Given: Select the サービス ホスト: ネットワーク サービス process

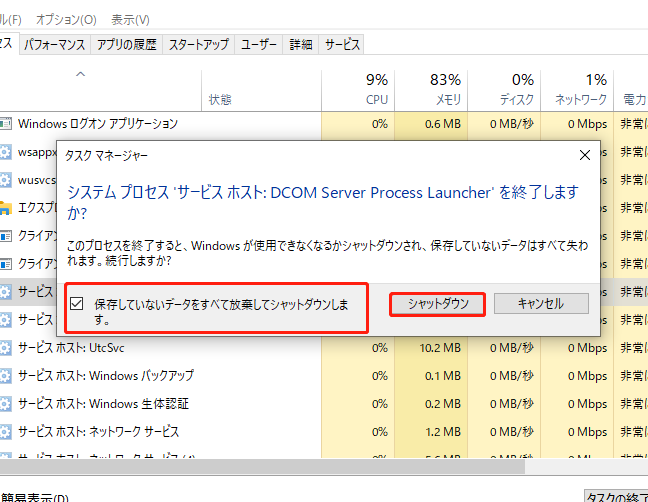Looking at the screenshot, I should point(324,432).
